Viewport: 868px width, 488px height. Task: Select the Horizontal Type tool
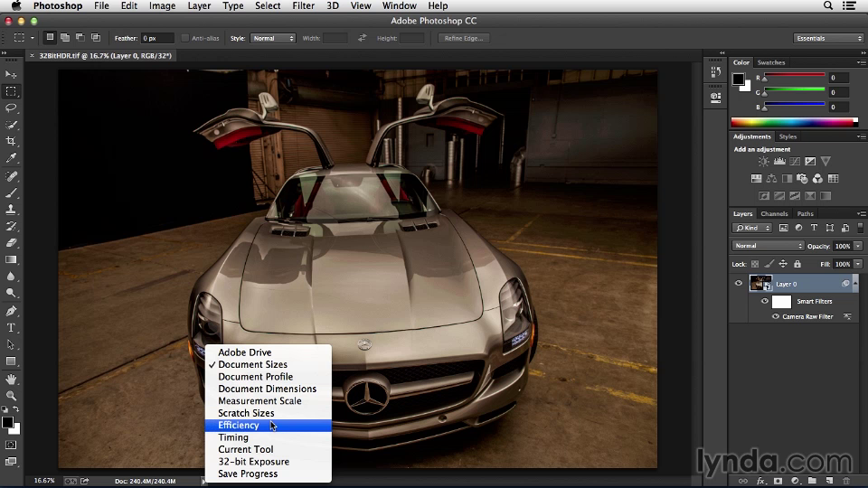pyautogui.click(x=11, y=327)
